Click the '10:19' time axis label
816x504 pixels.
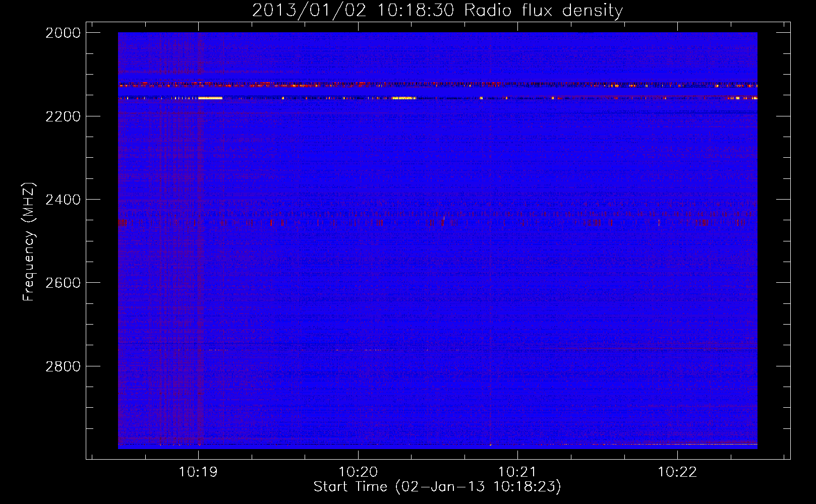pyautogui.click(x=198, y=472)
